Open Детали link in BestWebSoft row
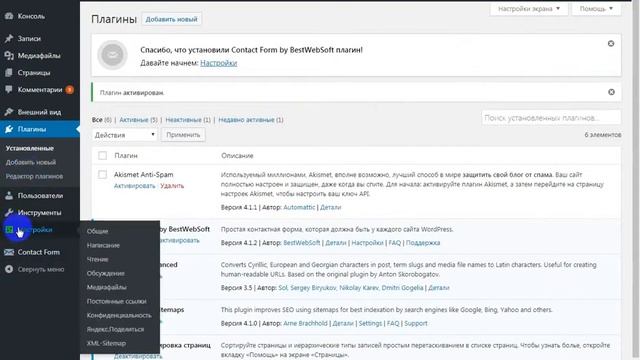 click(x=336, y=242)
